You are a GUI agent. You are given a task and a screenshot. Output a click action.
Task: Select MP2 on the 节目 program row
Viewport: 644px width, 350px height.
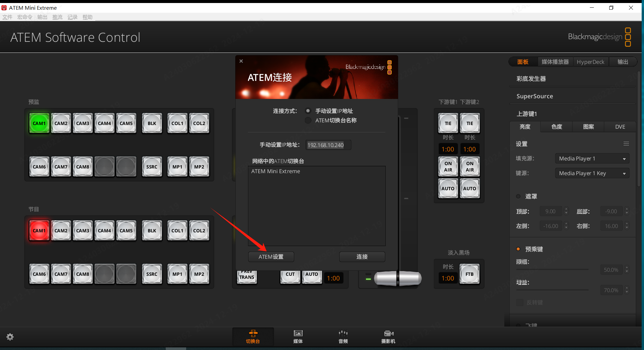(x=199, y=274)
